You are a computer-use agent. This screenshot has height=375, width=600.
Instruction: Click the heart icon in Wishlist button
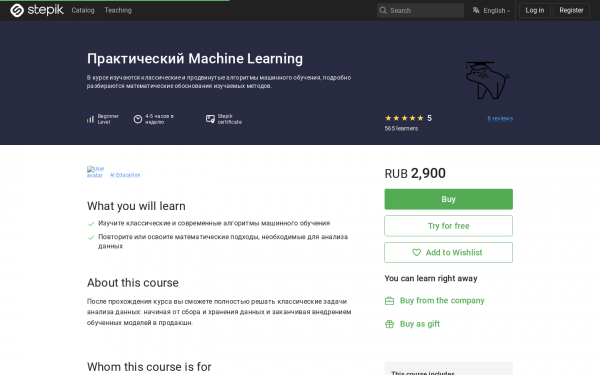point(416,253)
